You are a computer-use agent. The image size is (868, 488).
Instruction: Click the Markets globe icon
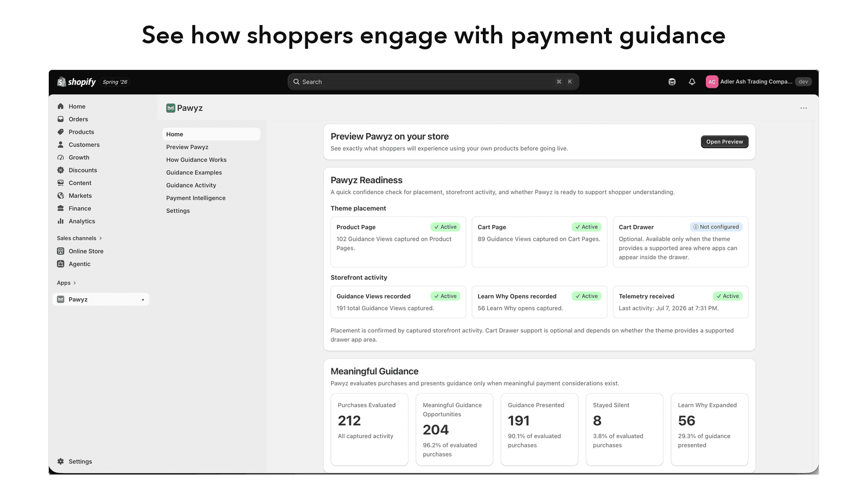[61, 196]
